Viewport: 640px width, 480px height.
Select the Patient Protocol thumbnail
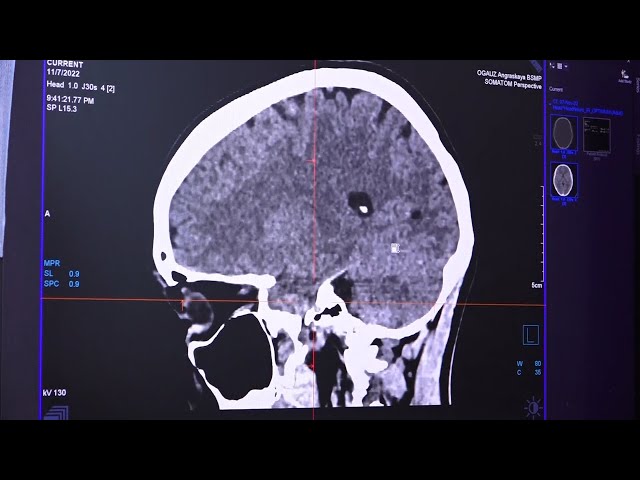[597, 135]
